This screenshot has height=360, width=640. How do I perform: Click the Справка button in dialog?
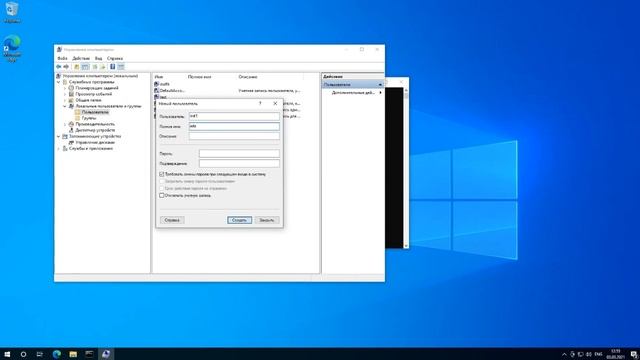[172, 220]
